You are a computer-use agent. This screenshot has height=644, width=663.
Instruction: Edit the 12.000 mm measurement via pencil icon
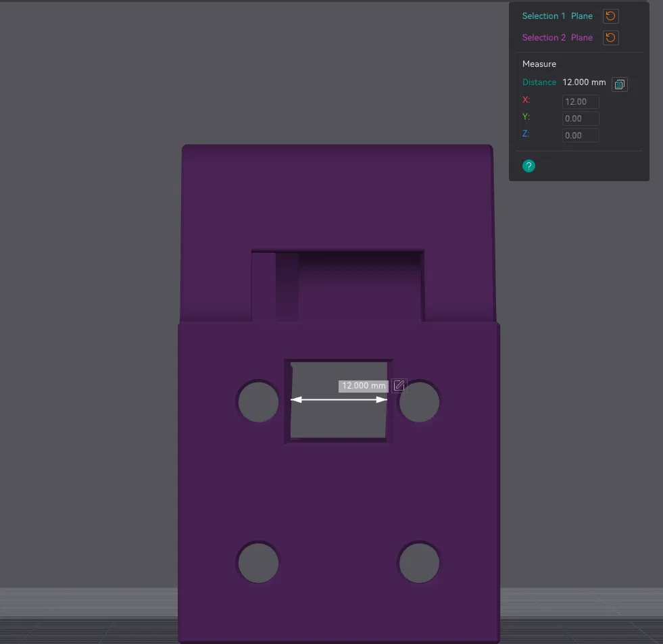pyautogui.click(x=399, y=386)
